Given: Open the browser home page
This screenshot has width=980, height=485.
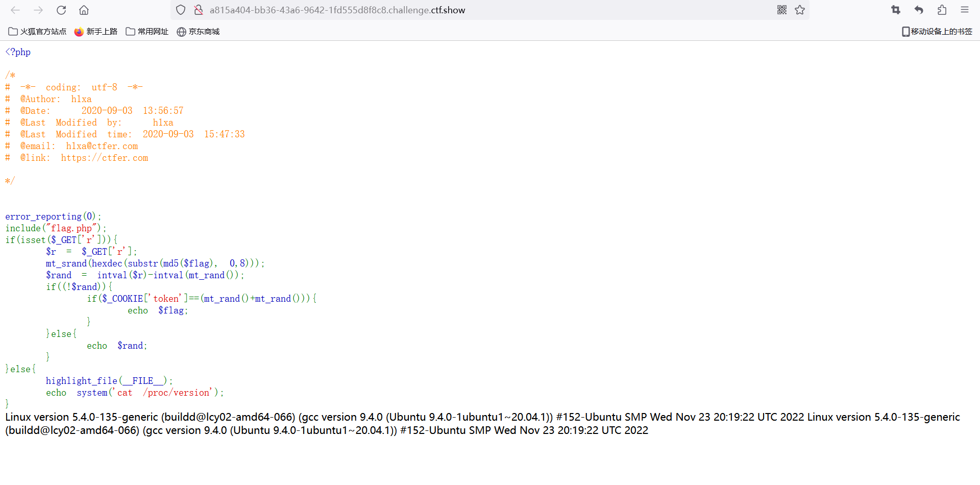Looking at the screenshot, I should coord(84,10).
